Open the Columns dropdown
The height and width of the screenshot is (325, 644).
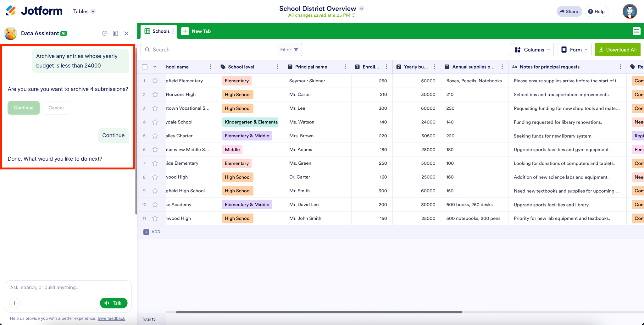532,50
